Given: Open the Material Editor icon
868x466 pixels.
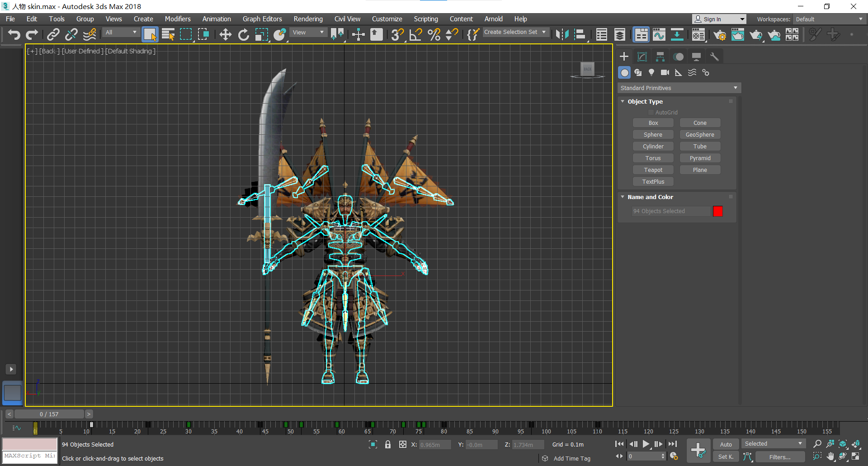Looking at the screenshot, I should coord(698,35).
